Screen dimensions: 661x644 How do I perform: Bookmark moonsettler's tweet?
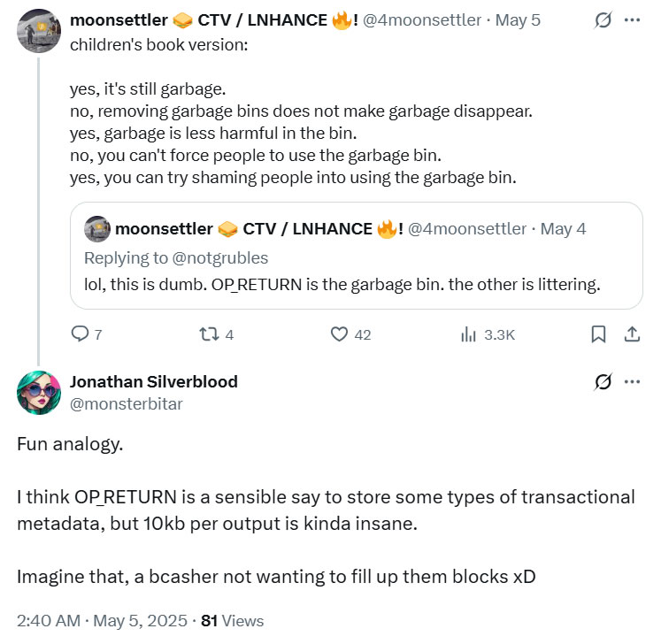click(598, 334)
